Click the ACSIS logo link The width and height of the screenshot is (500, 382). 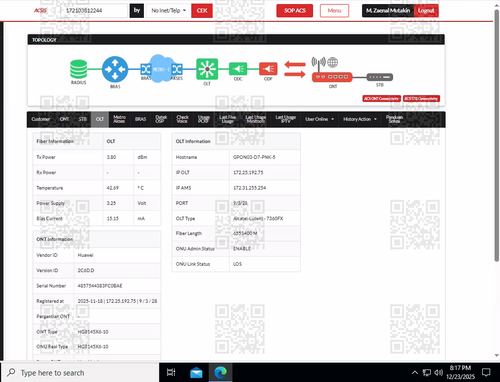tap(40, 11)
